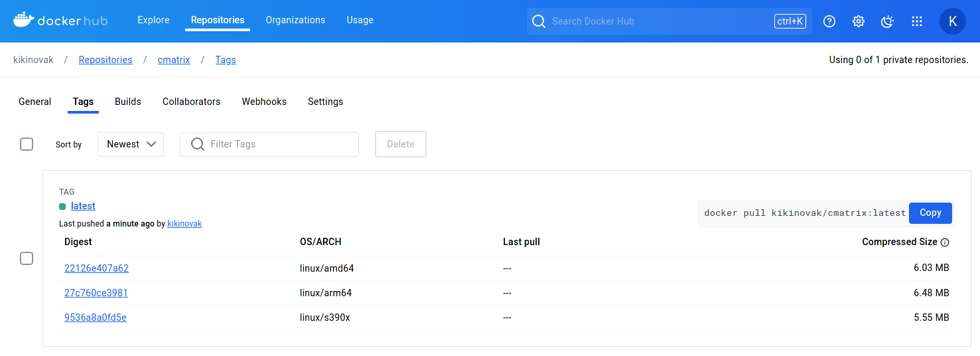The image size is (980, 356).
Task: Open the settings gear icon
Action: (x=859, y=21)
